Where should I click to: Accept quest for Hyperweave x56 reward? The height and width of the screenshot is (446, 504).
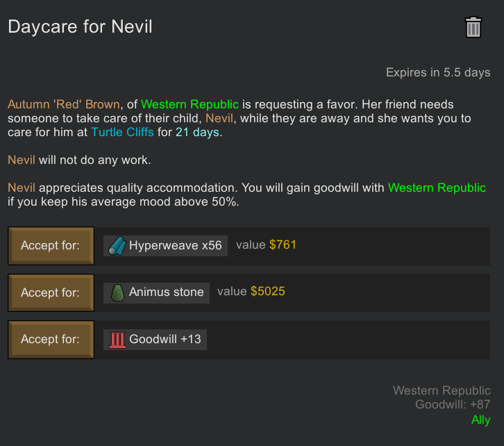coord(51,246)
